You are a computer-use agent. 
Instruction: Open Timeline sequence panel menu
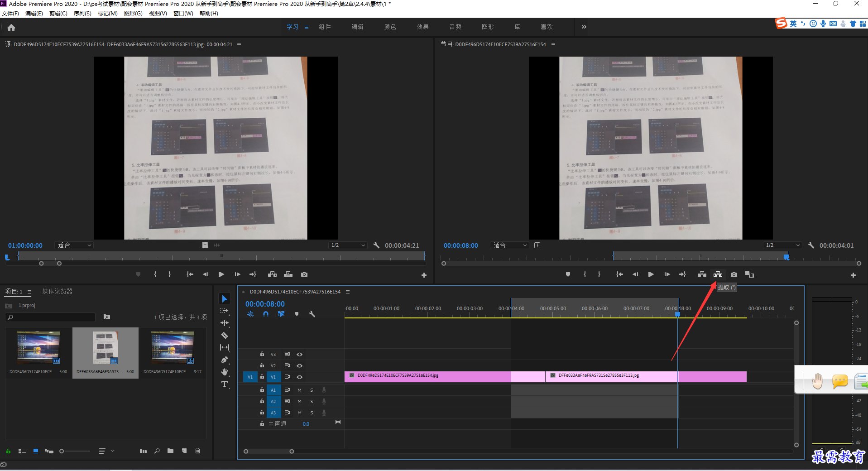click(348, 292)
